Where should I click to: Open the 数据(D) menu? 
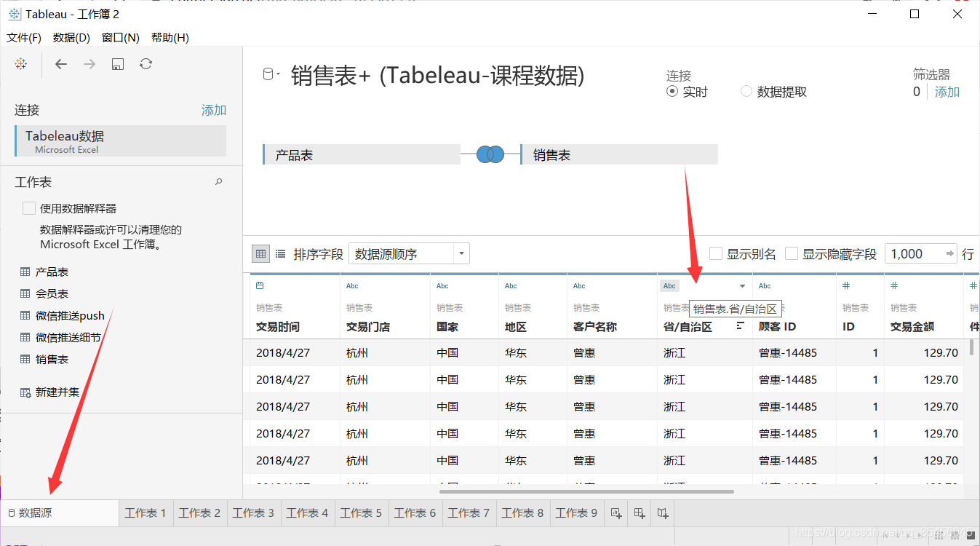(71, 37)
